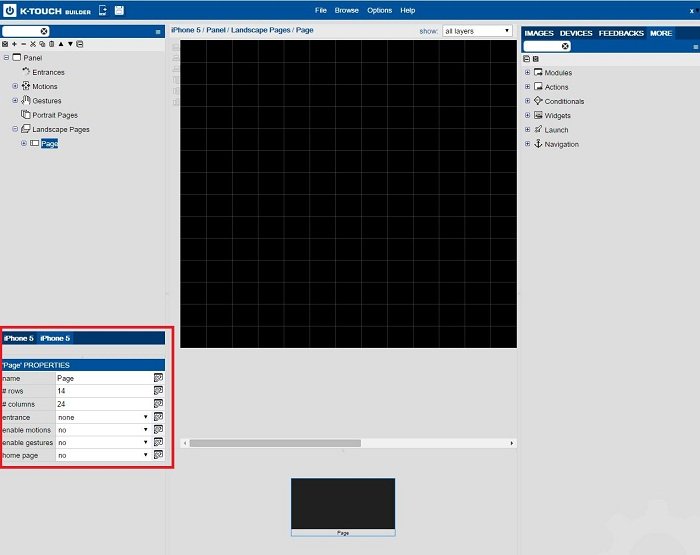
Task: Click the device export icon beside the Builder title
Action: (103, 10)
